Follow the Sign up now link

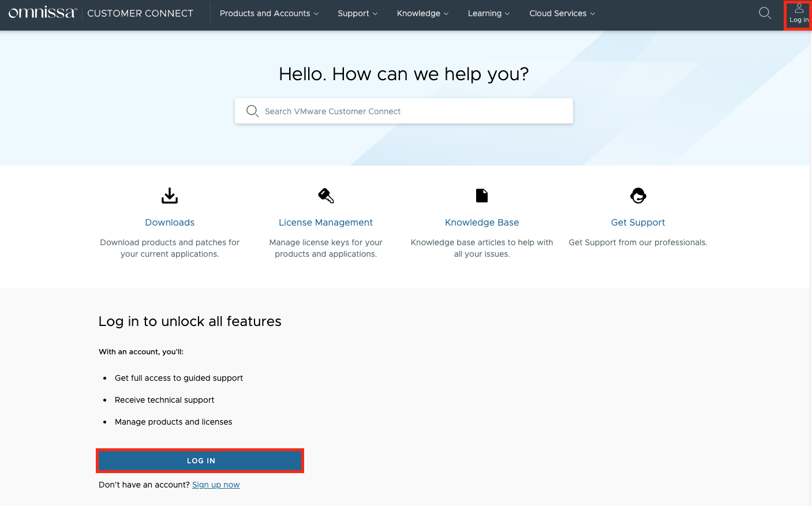pyautogui.click(x=216, y=485)
